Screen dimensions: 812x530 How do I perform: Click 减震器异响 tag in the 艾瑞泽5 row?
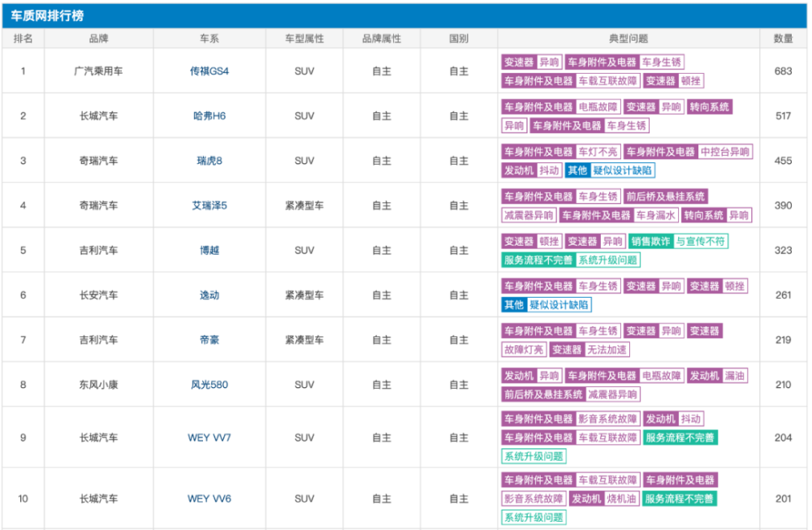pyautogui.click(x=529, y=215)
